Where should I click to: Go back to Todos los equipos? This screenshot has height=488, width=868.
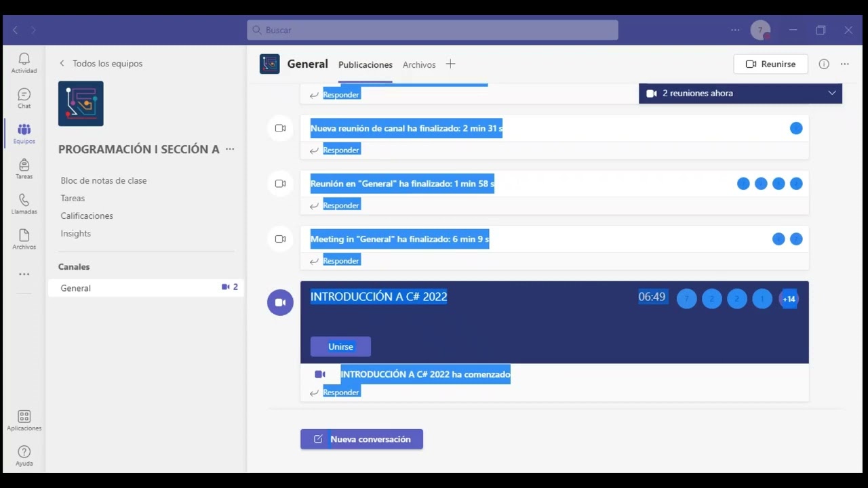(x=101, y=64)
